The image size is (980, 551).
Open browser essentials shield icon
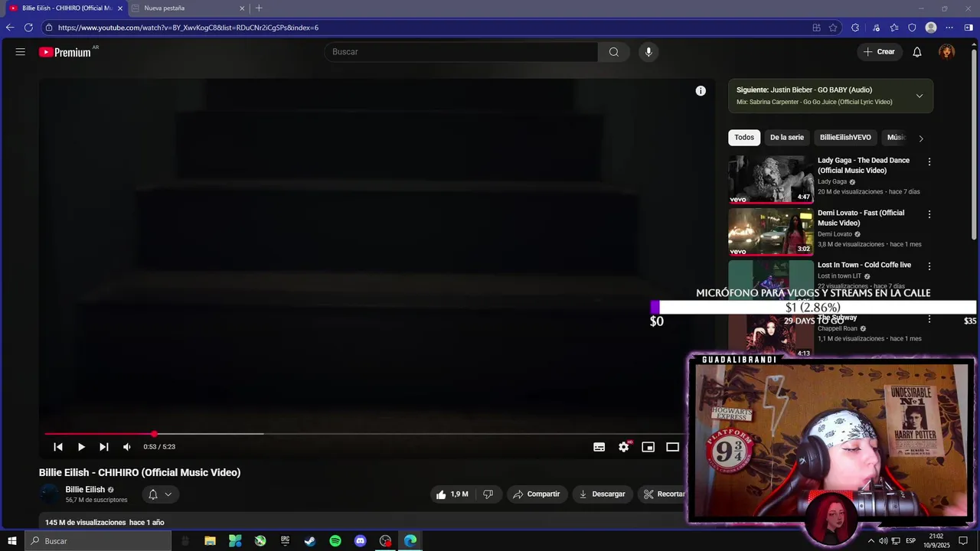click(x=912, y=28)
